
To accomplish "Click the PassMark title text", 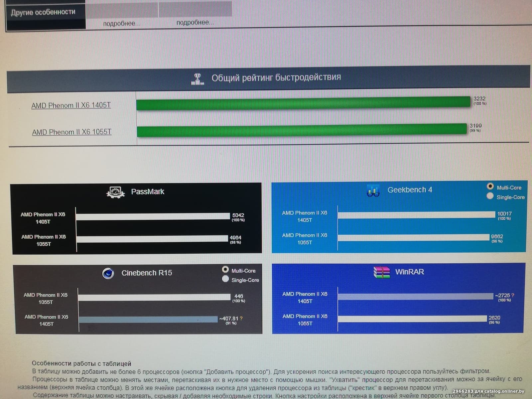I will [148, 192].
